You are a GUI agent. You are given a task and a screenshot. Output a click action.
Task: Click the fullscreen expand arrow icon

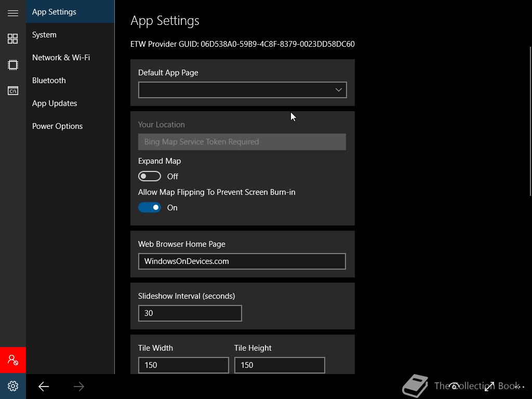click(x=489, y=386)
